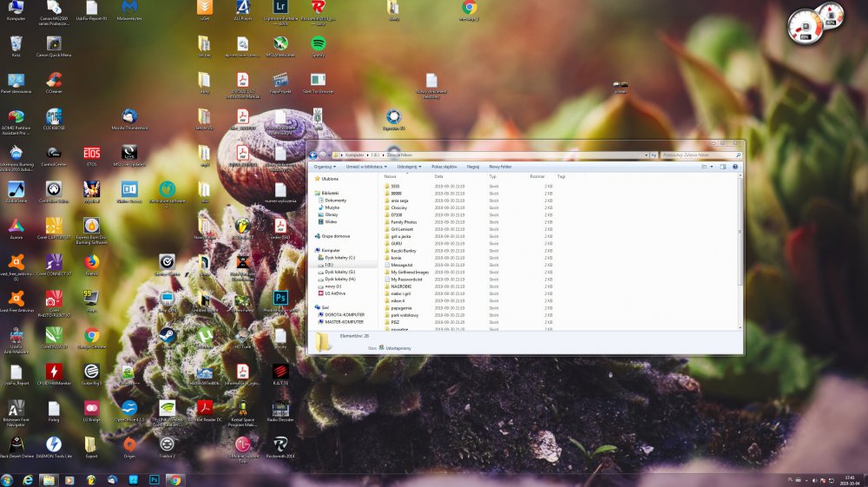868x487 pixels.
Task: Open the Organizuj dropdown menu
Action: tap(325, 167)
